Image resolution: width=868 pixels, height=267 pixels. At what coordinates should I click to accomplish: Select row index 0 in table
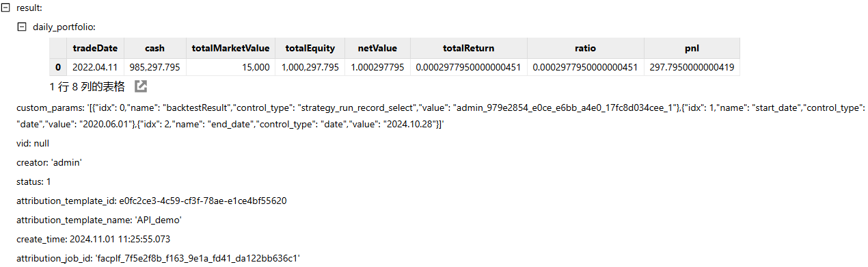58,67
